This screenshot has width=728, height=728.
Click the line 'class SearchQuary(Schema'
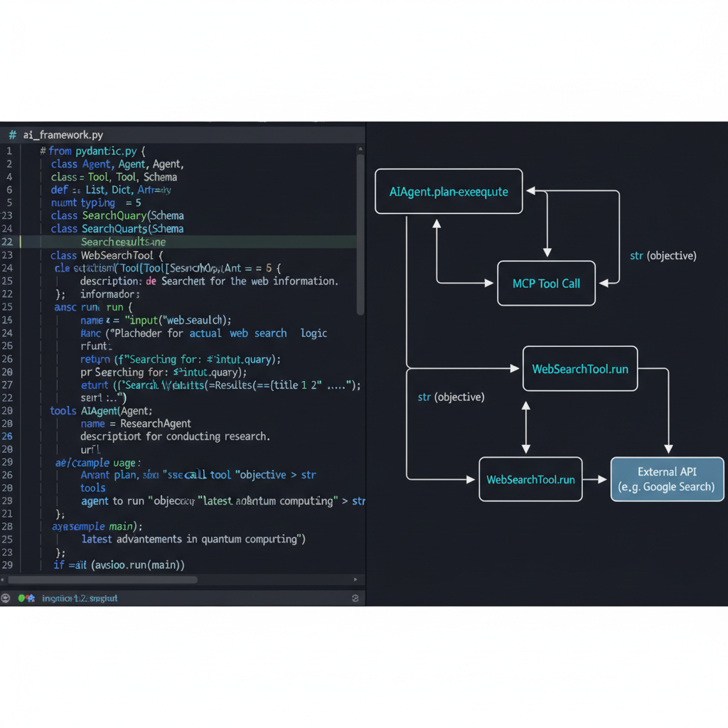tap(117, 215)
